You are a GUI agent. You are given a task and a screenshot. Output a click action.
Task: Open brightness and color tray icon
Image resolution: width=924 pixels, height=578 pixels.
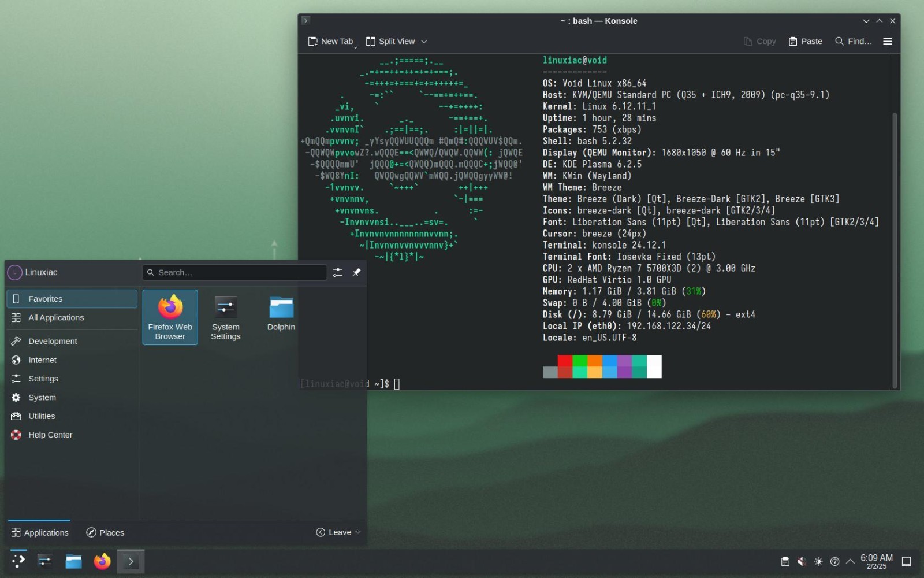pyautogui.click(x=818, y=561)
